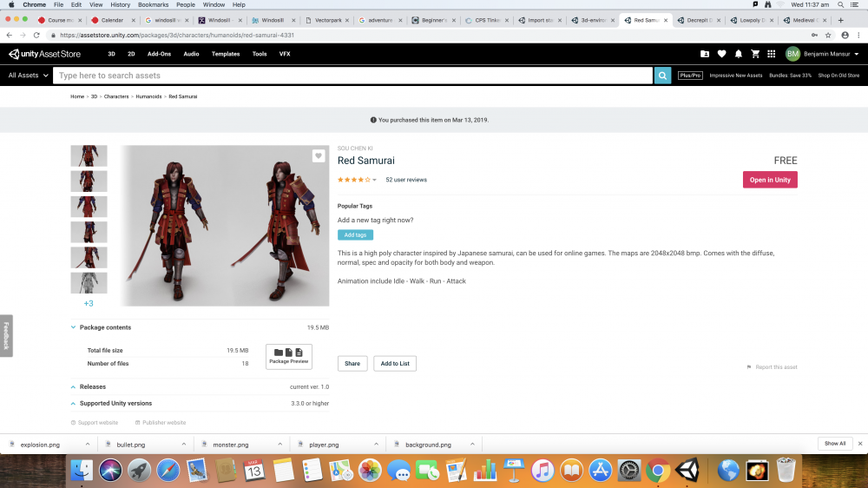Open the notifications bell icon

click(739, 54)
